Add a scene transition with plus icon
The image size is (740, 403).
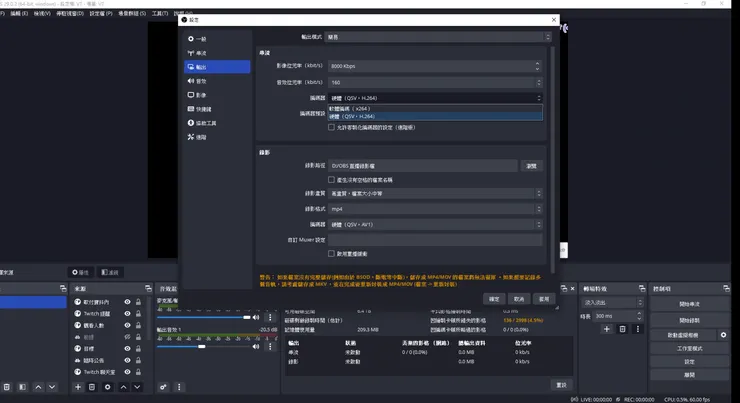click(x=607, y=329)
